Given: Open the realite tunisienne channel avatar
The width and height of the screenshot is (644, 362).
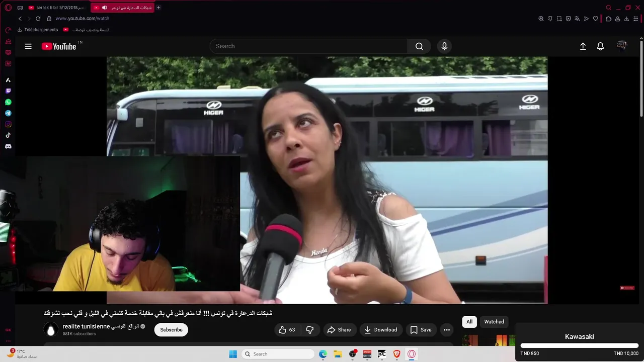Looking at the screenshot, I should coord(51,330).
